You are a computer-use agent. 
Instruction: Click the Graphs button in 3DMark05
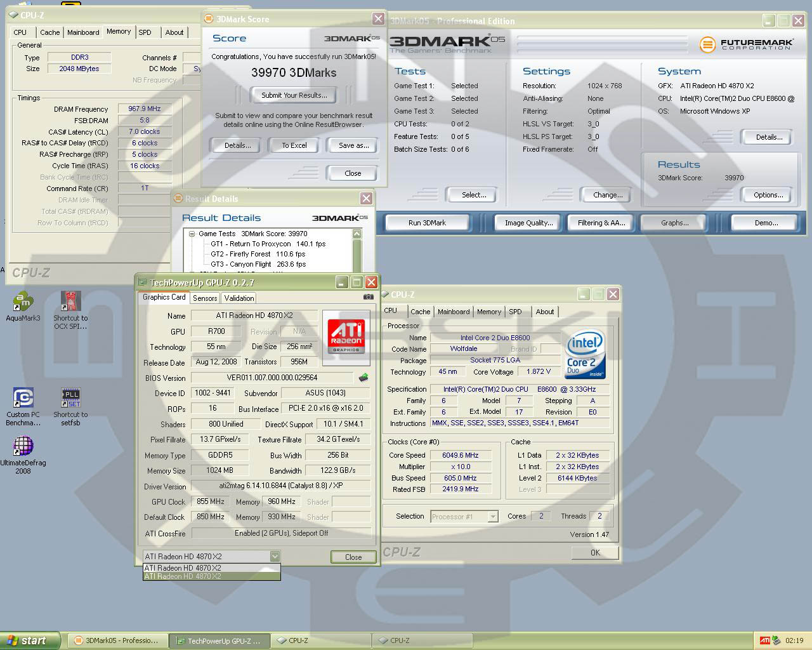pyautogui.click(x=674, y=223)
